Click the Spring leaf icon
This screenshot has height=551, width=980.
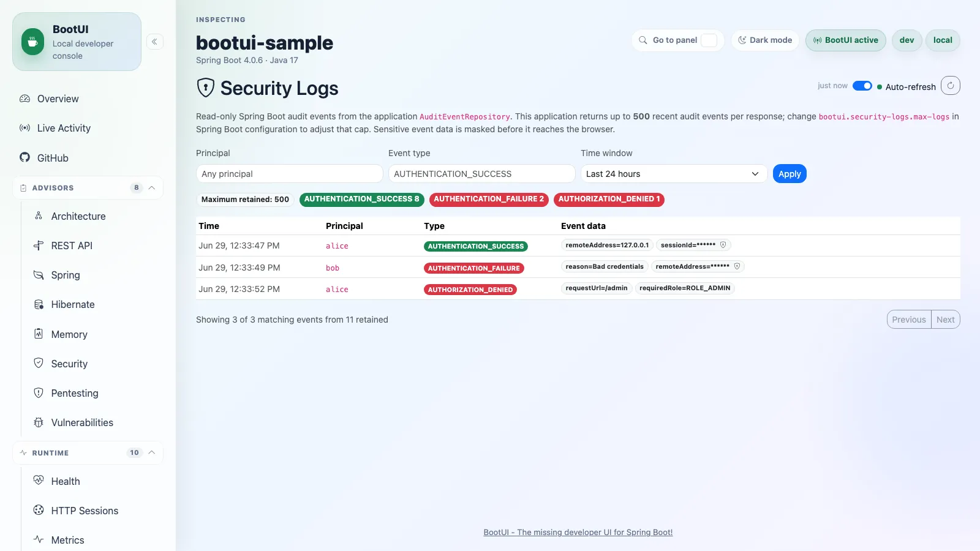coord(39,275)
